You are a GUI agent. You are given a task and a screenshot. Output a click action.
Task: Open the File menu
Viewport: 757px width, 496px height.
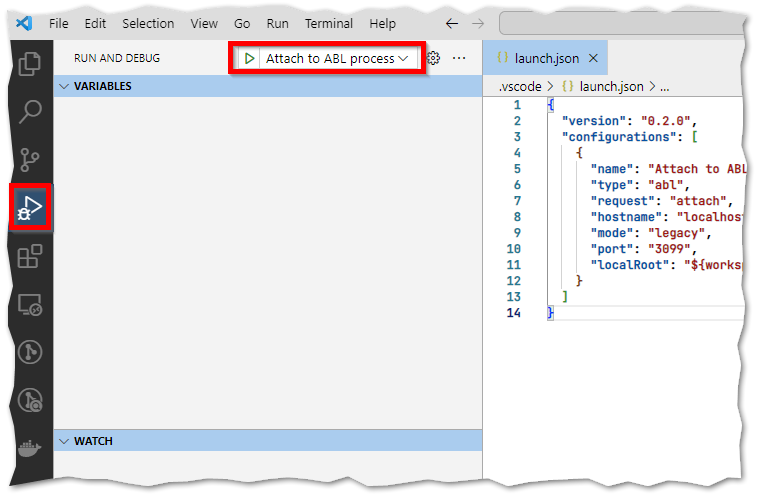(59, 22)
